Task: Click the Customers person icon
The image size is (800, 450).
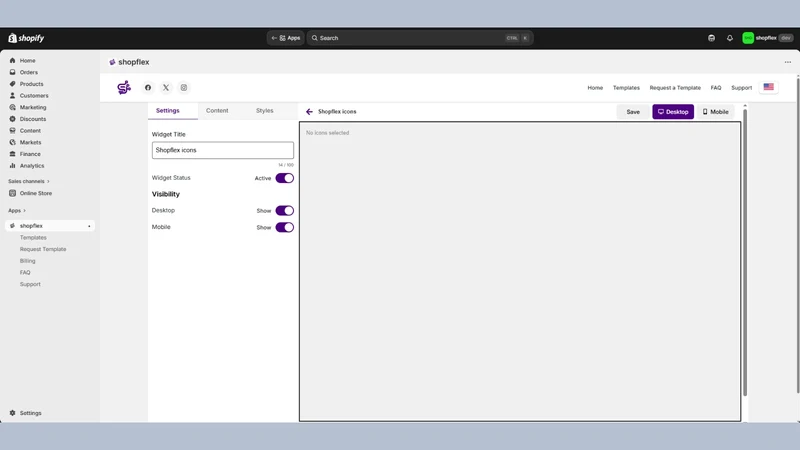Action: [13, 95]
